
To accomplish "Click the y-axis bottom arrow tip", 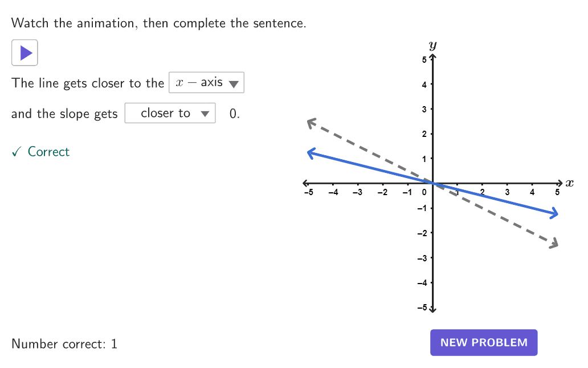I will pyautogui.click(x=433, y=309).
